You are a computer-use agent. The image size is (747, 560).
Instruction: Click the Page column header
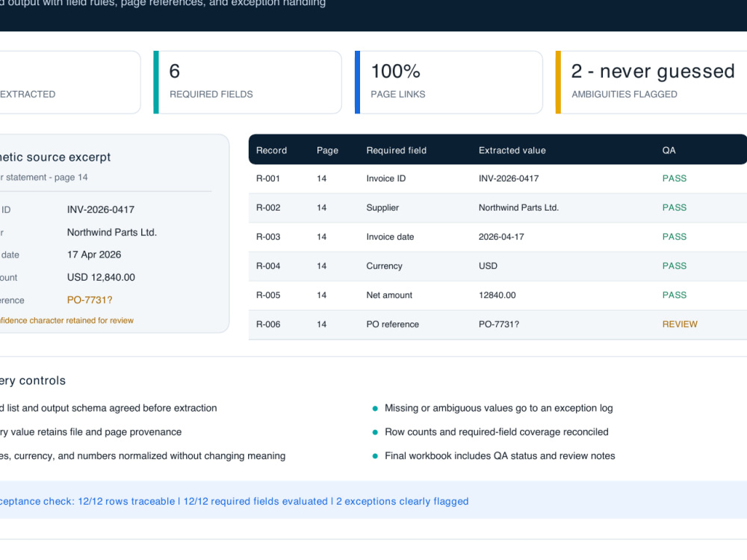coord(327,151)
